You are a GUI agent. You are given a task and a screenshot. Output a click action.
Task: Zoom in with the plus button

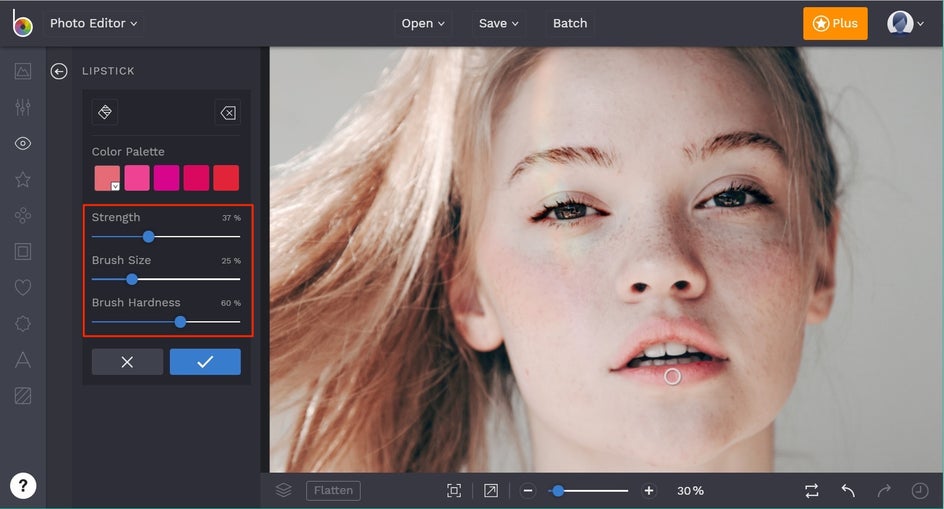(x=648, y=491)
